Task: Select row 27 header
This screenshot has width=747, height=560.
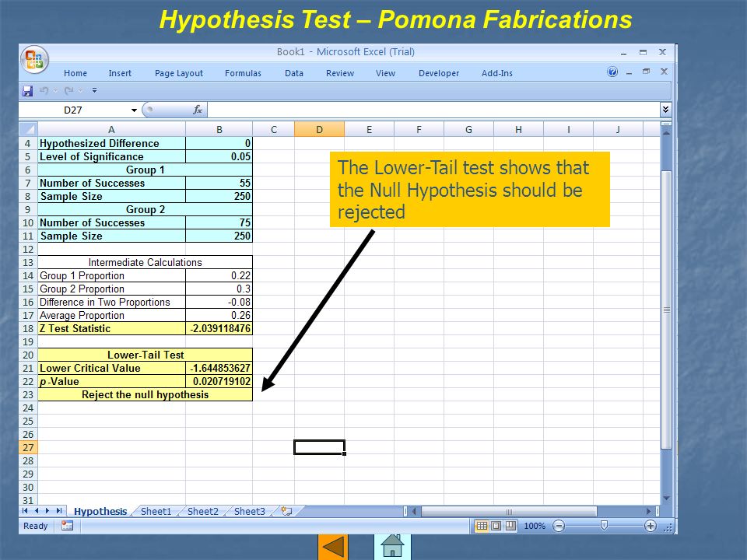Action: click(28, 448)
